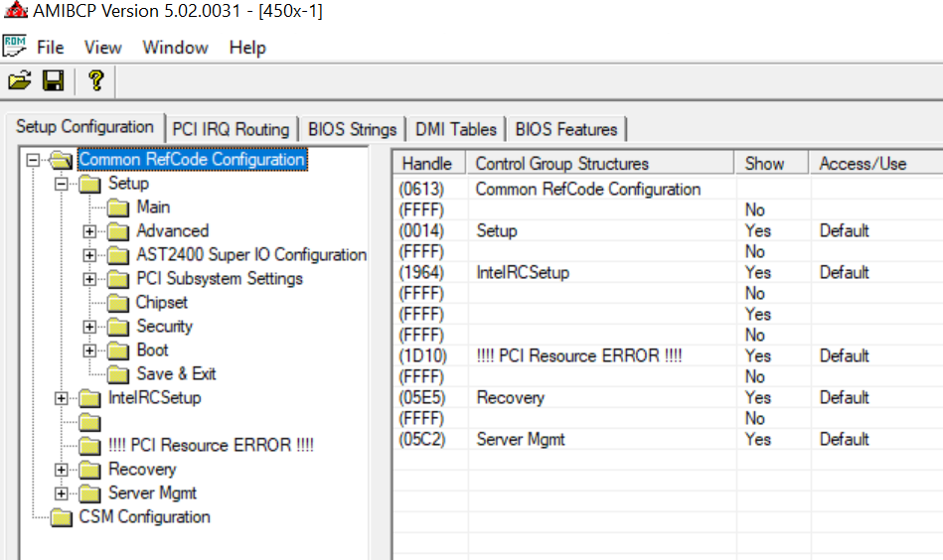Expand the Advanced tree node
The image size is (943, 560).
click(x=90, y=231)
